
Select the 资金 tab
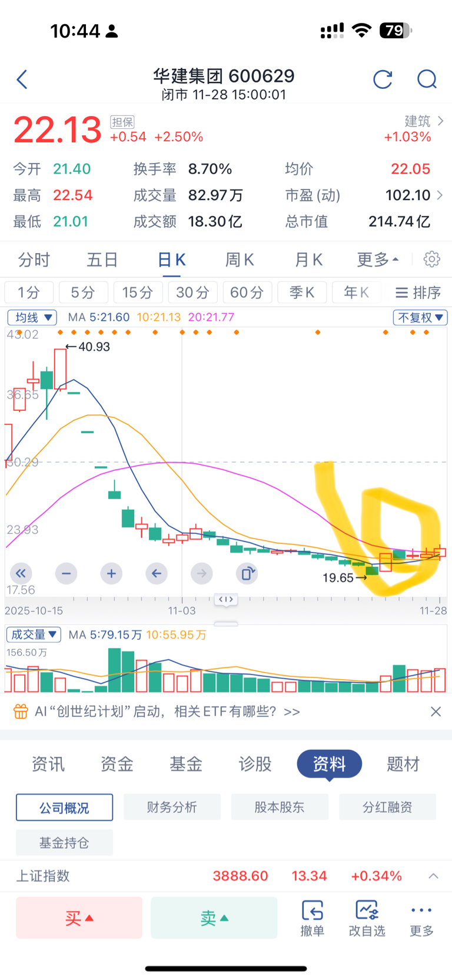click(117, 764)
